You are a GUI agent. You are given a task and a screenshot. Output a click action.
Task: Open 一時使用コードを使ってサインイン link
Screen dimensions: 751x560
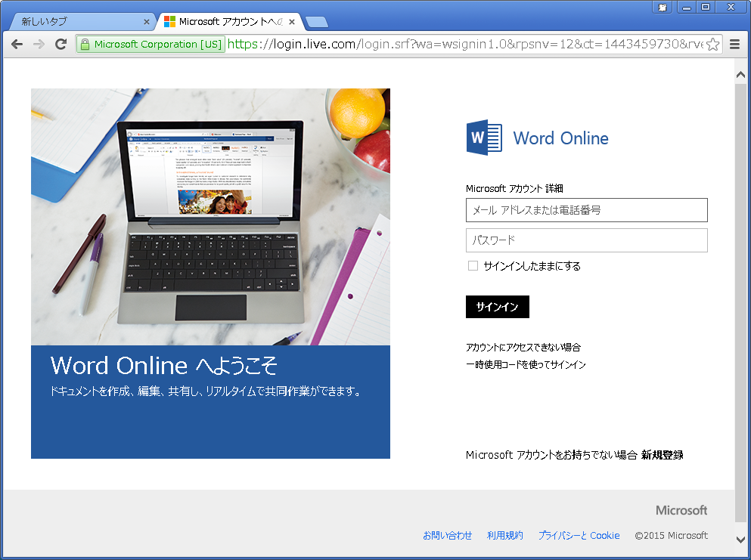click(526, 365)
